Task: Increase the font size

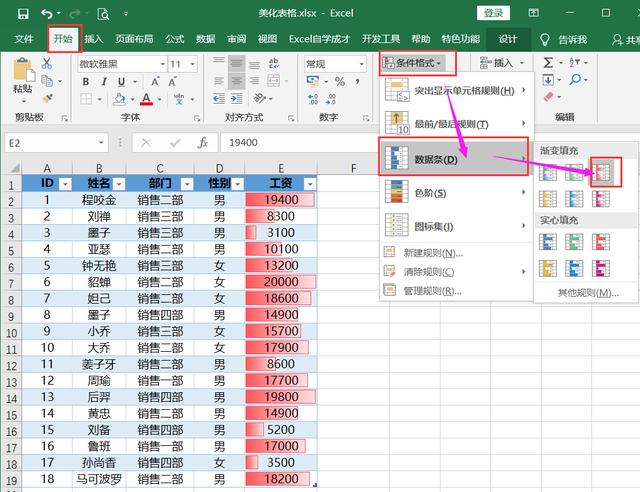Action: tap(155, 81)
